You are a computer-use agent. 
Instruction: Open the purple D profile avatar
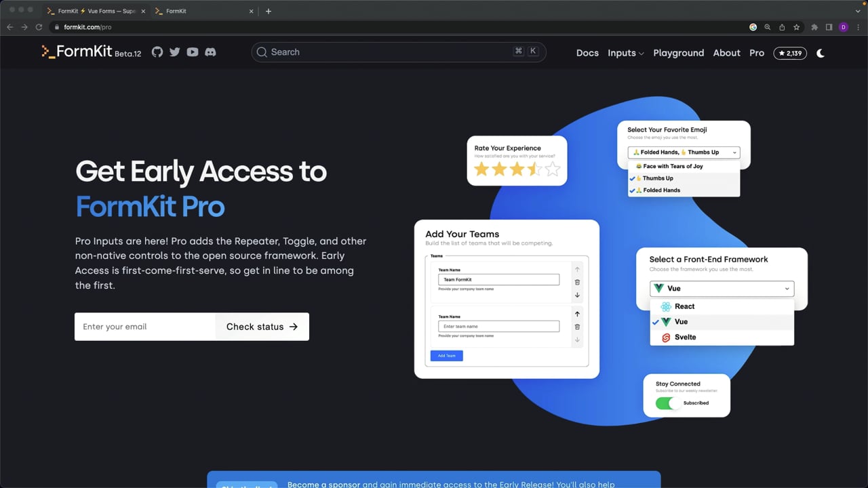[844, 27]
